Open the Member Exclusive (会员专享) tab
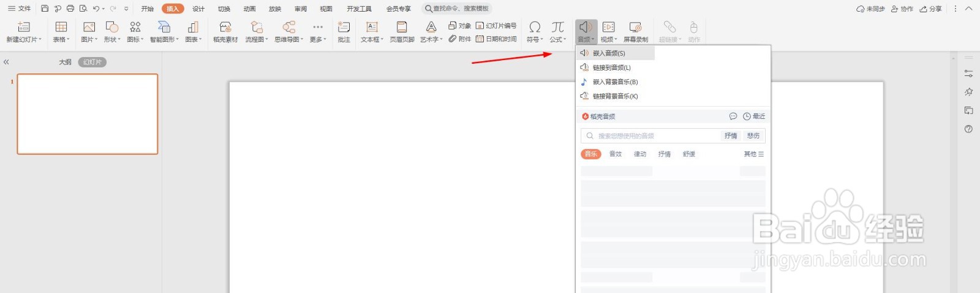This screenshot has height=293, width=980. 399,9
